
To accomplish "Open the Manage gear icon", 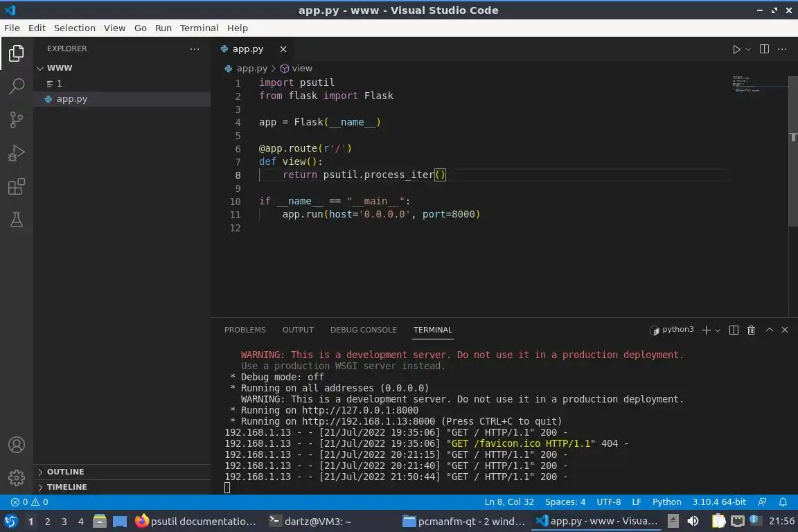I will pyautogui.click(x=17, y=477).
